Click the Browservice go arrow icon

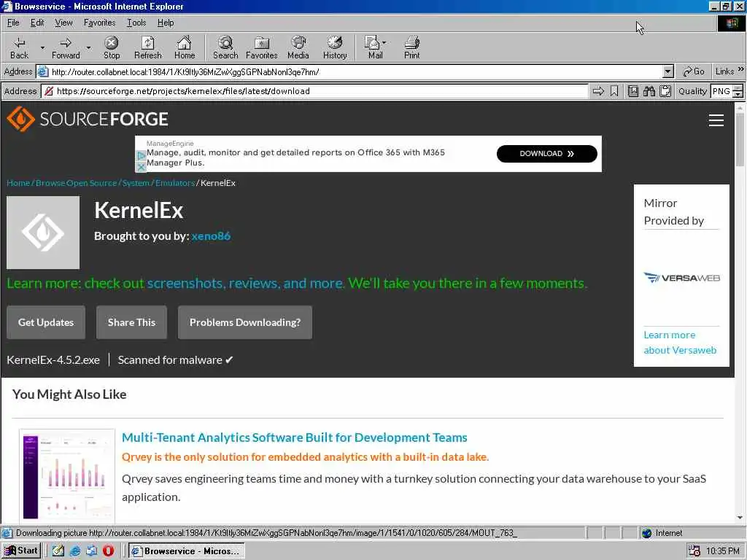tap(598, 91)
